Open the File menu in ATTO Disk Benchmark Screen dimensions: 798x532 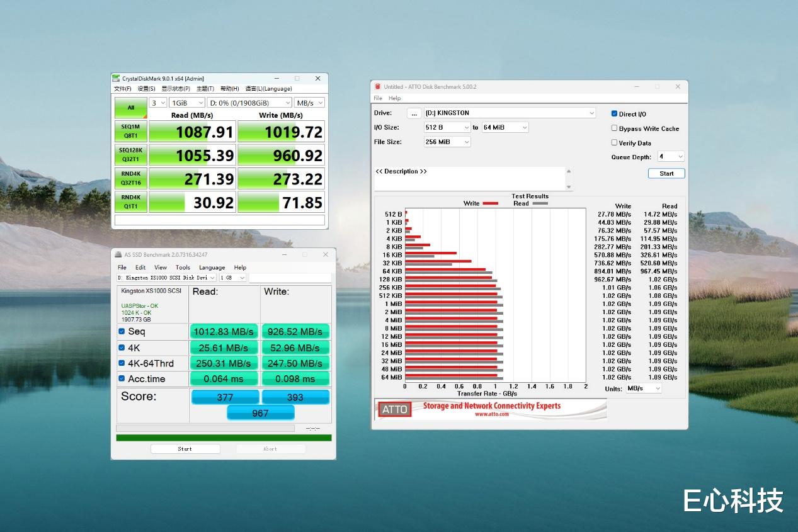[x=378, y=98]
